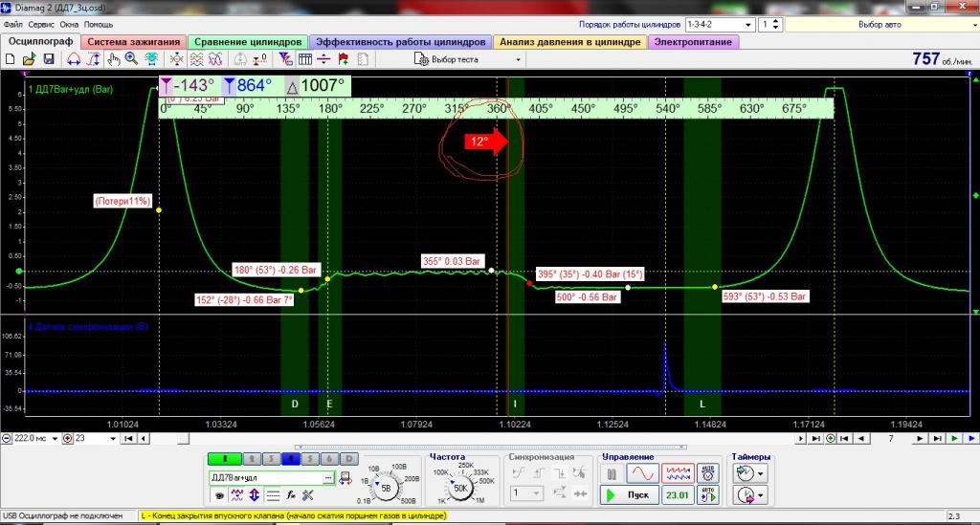This screenshot has height=525, width=980.
Task: Save oscillogram with floppy disk icon
Action: click(49, 59)
